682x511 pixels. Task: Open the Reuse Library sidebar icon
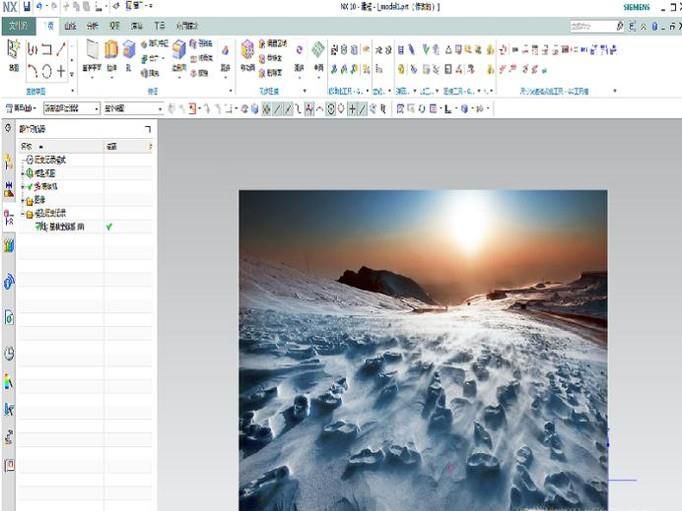coord(9,245)
